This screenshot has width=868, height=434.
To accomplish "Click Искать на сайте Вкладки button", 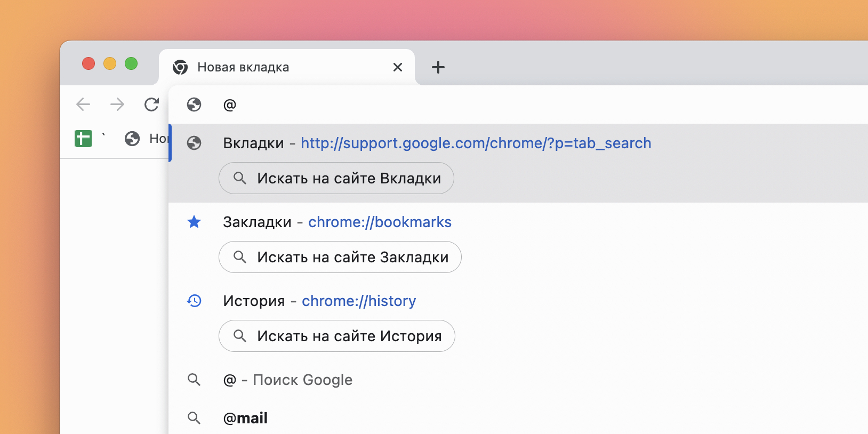I will click(336, 178).
